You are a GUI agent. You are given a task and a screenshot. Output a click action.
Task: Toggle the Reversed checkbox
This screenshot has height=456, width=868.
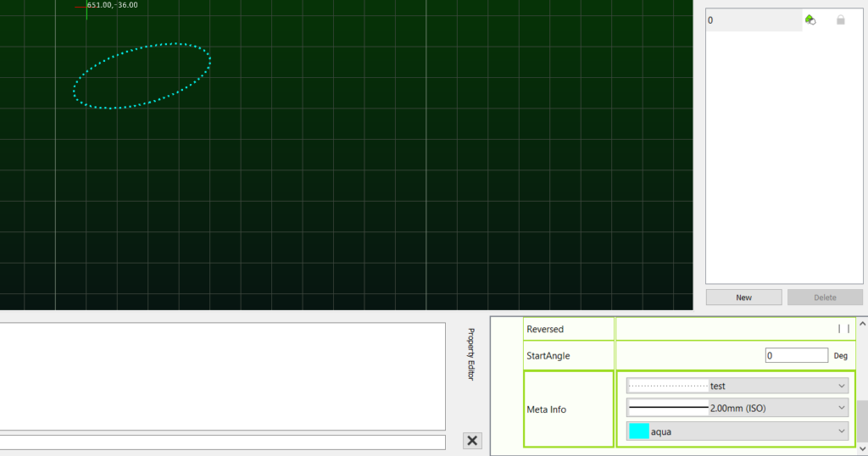click(843, 329)
